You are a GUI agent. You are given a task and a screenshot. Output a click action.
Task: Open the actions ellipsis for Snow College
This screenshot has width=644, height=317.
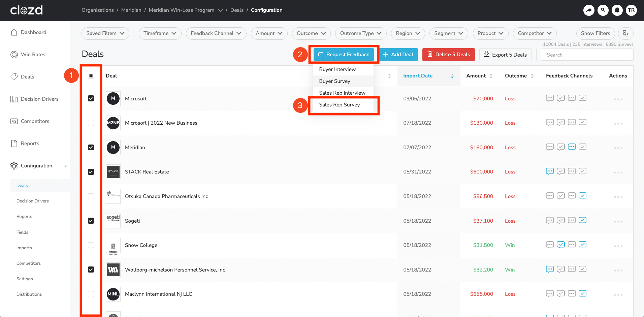click(618, 246)
